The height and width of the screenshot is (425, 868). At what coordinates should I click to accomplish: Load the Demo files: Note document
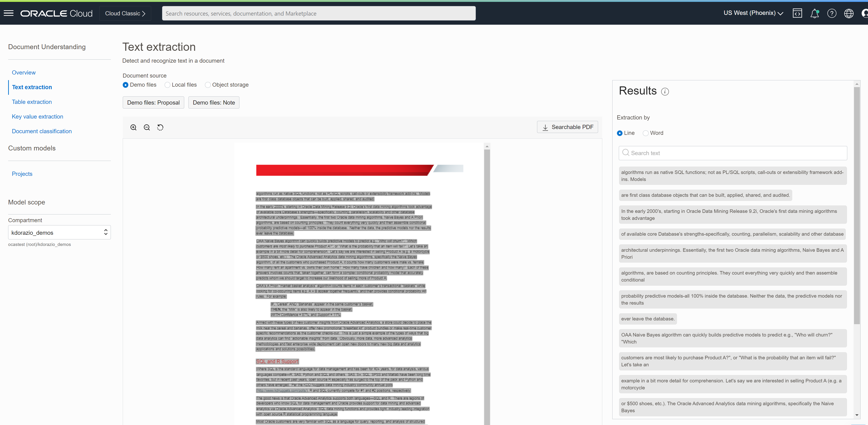pyautogui.click(x=214, y=102)
